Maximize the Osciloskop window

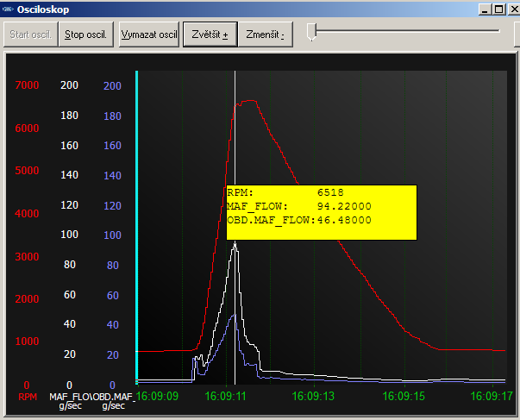(499, 9)
